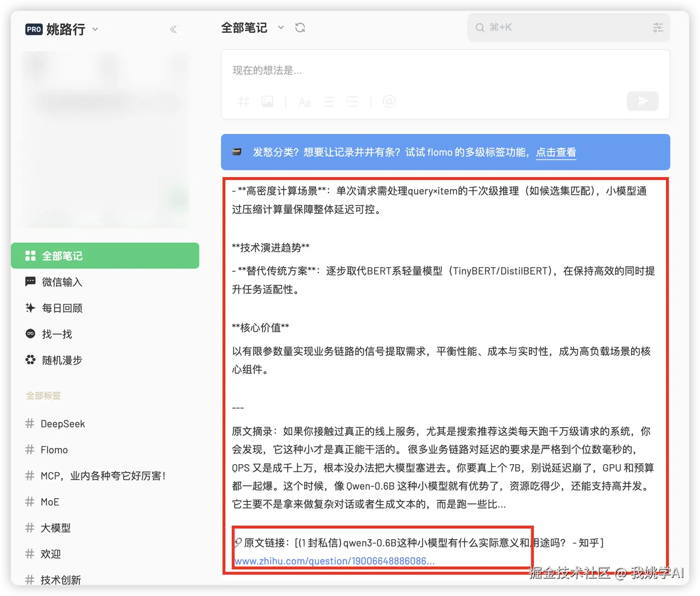The width and height of the screenshot is (700, 596).
Task: Click the hash icon beside DeepSeek
Action: point(30,424)
